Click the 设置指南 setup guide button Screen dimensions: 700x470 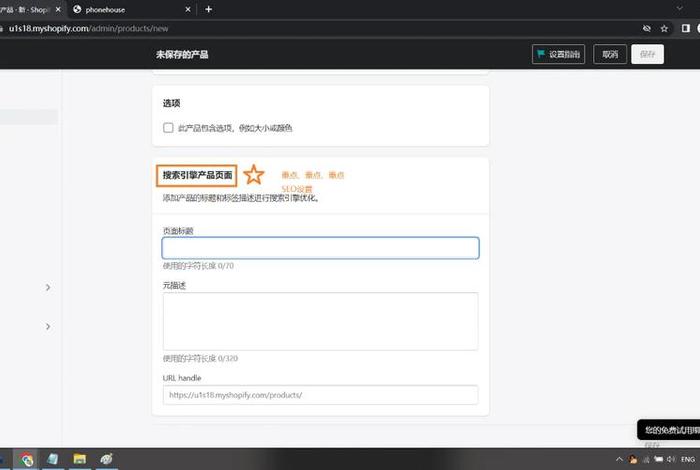click(x=558, y=54)
